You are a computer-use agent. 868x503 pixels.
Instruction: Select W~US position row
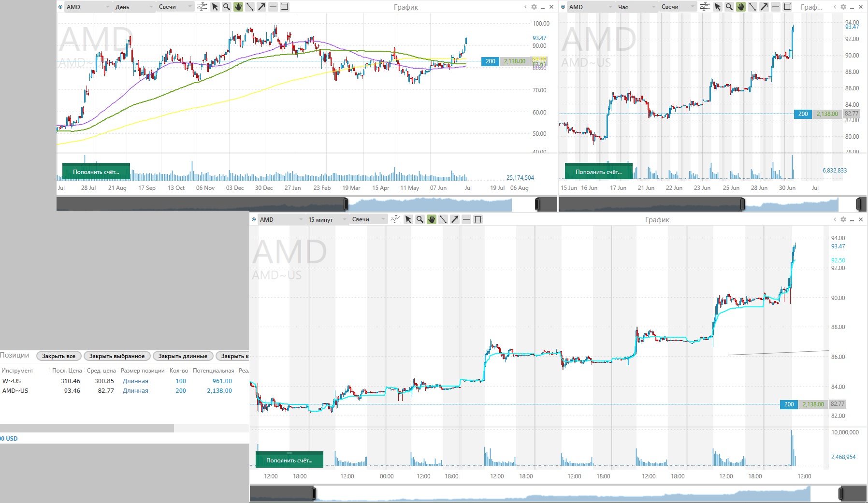point(124,381)
